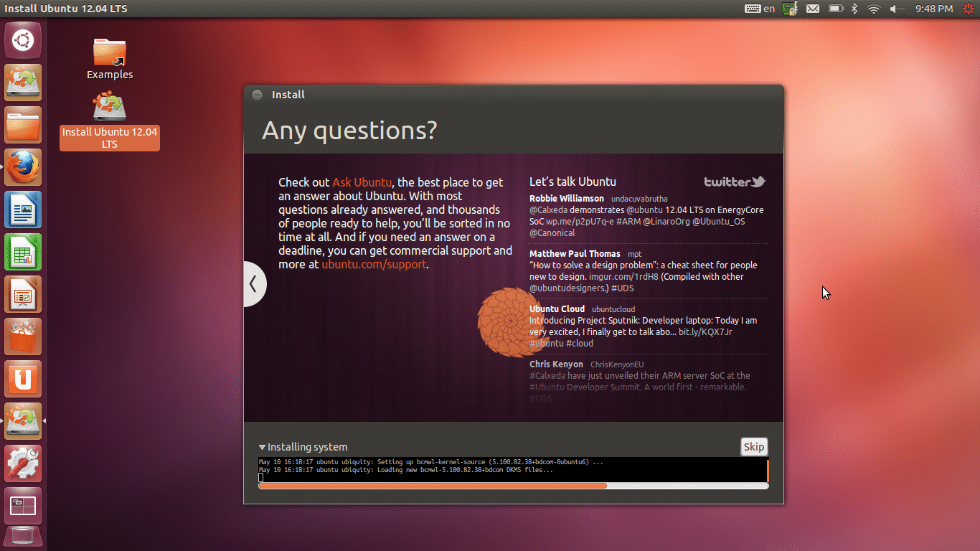Click the log terminal's scrollbar

(768, 470)
